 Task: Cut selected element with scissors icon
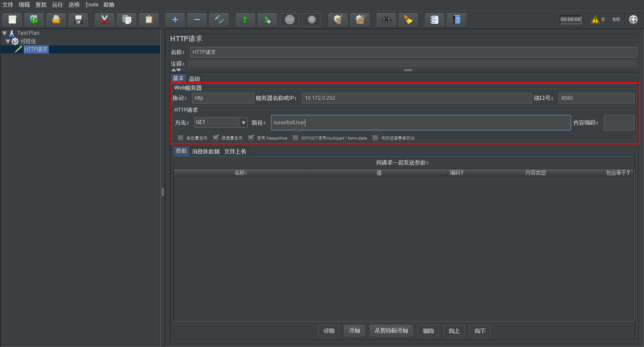point(104,20)
